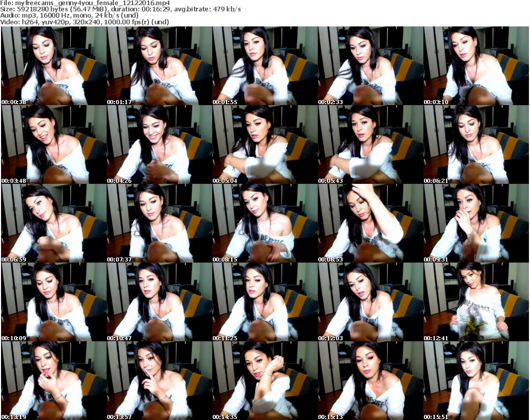Pick the preview frame 00:06:59
The height and width of the screenshot is (420, 530).
pos(54,223)
